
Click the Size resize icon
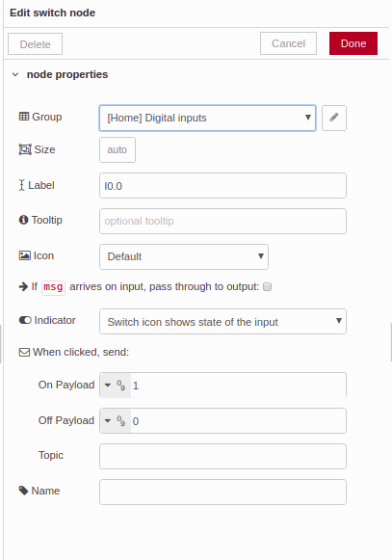[x=25, y=149]
